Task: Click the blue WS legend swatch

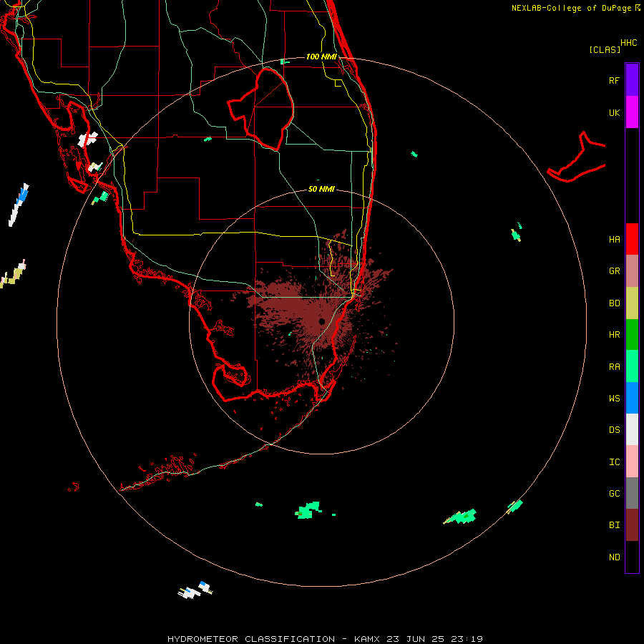Action: click(632, 398)
